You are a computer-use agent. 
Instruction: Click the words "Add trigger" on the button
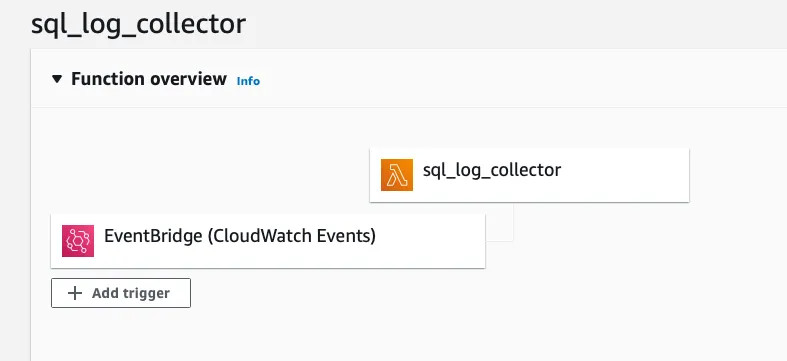pos(130,293)
